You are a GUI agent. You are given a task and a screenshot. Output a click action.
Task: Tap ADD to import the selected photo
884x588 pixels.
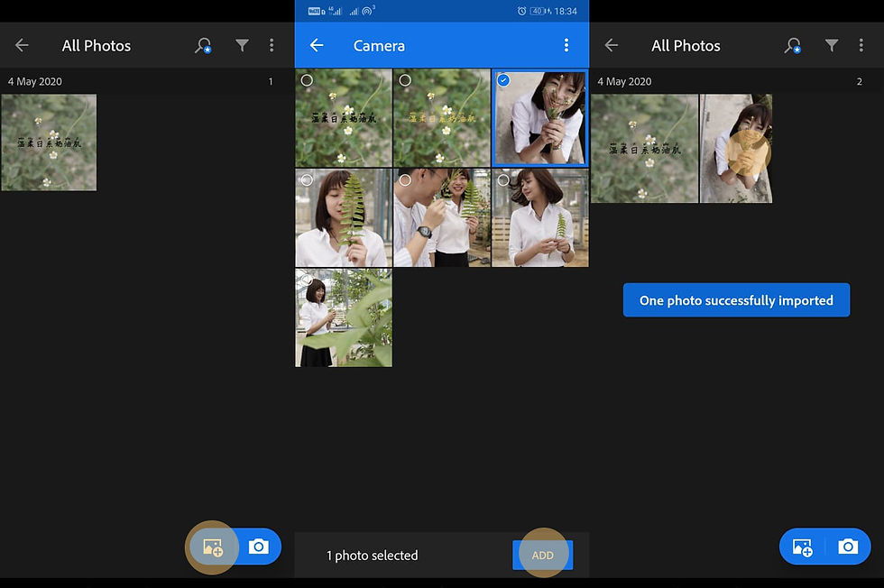[542, 556]
